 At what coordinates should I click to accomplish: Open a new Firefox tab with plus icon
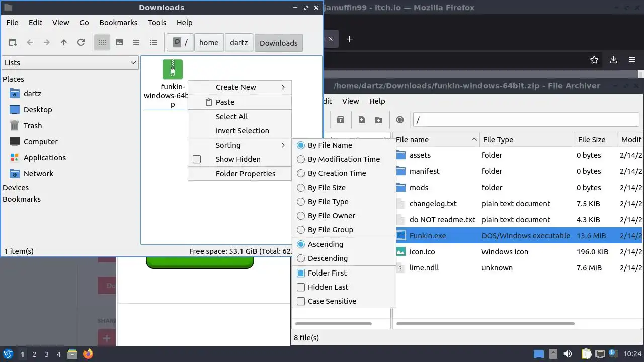coord(350,39)
